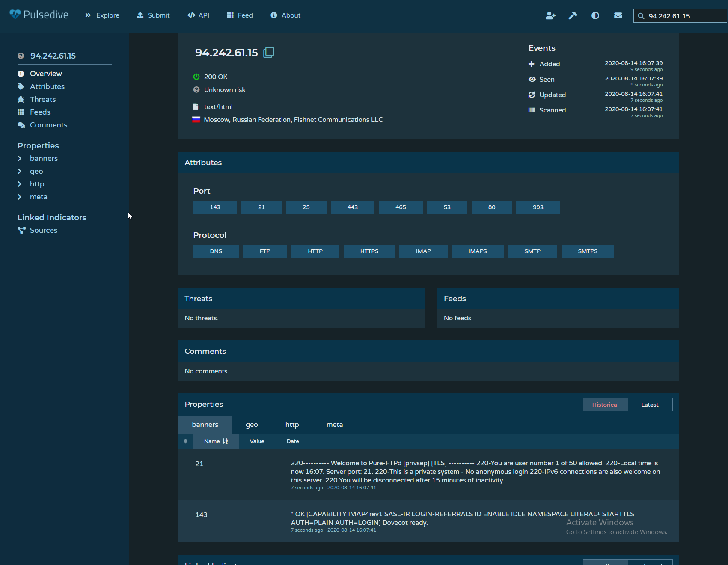
Task: Click the "No feeds." text
Action: pos(458,318)
